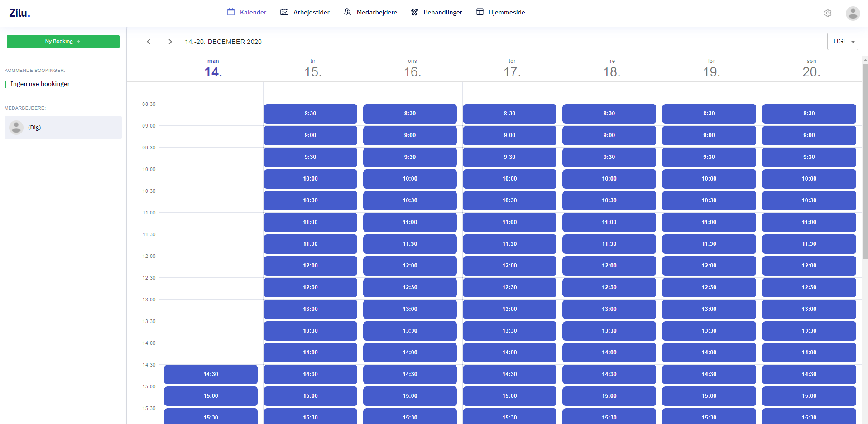Open the Hjemmeside tab
This screenshot has height=424, width=868.
(x=501, y=12)
